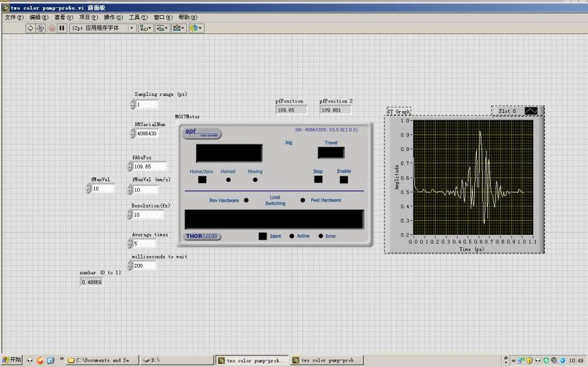This screenshot has width=588, height=367.
Task: Open the 文件 (File) menu
Action: tap(14, 17)
